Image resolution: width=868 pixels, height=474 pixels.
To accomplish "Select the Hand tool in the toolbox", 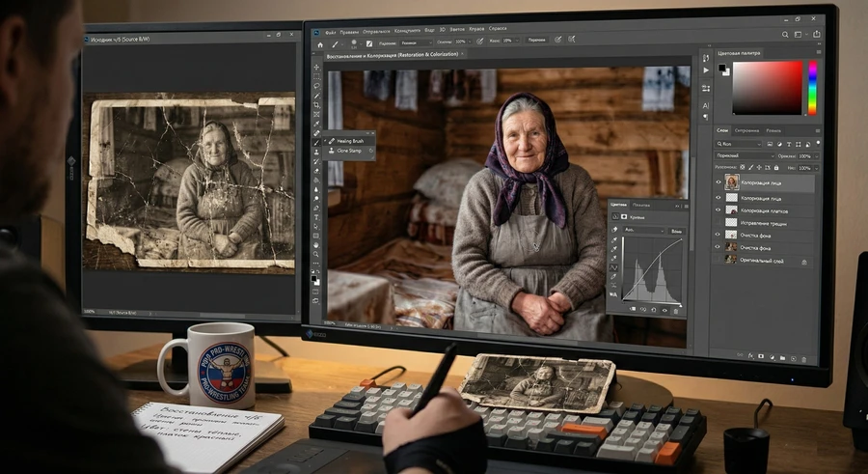I will pyautogui.click(x=316, y=244).
